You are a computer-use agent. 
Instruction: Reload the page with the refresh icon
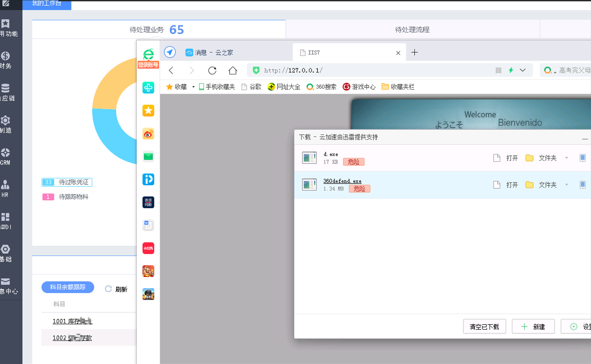click(212, 70)
